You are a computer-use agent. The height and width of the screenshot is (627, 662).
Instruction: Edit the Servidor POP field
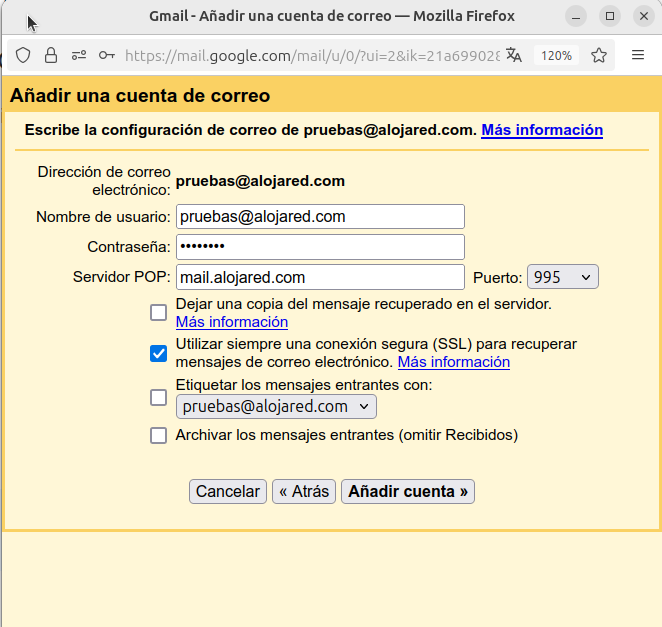click(x=320, y=277)
